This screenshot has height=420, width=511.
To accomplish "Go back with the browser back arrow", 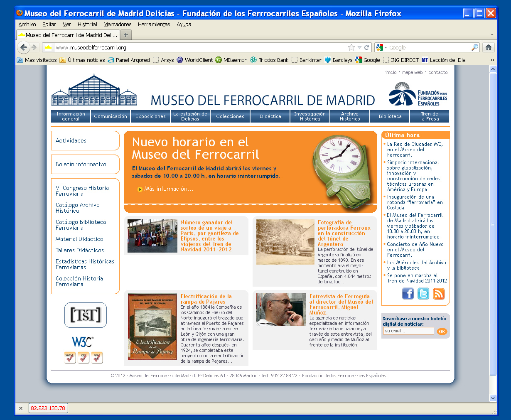I will pyautogui.click(x=24, y=47).
